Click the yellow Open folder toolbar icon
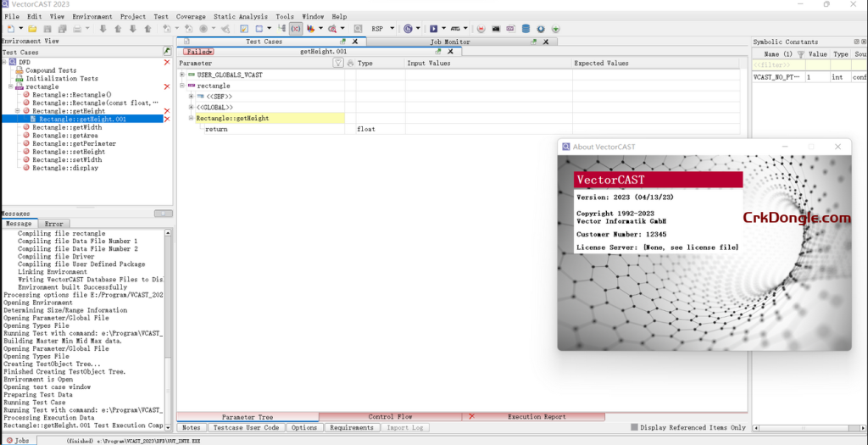 32,29
